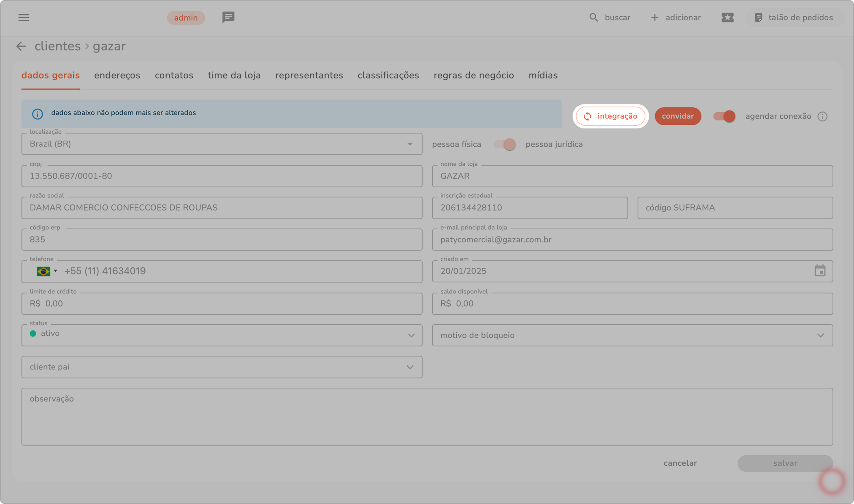The width and height of the screenshot is (854, 504).
Task: Expand the status dropdown
Action: click(411, 335)
